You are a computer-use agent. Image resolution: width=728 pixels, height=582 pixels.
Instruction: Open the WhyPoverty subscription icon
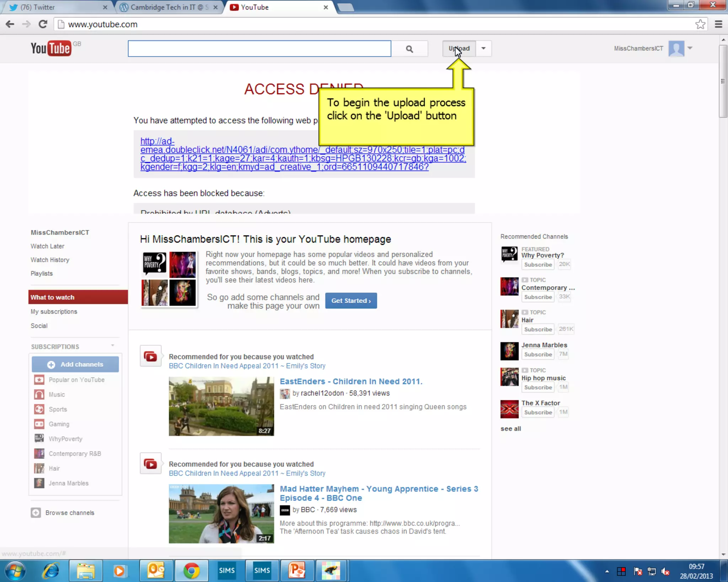[x=39, y=439]
